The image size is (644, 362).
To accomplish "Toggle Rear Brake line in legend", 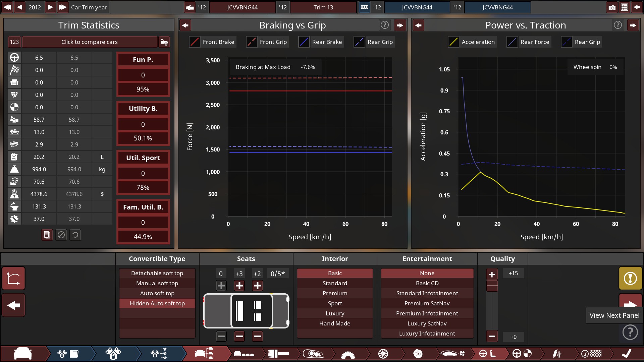I will click(x=321, y=42).
